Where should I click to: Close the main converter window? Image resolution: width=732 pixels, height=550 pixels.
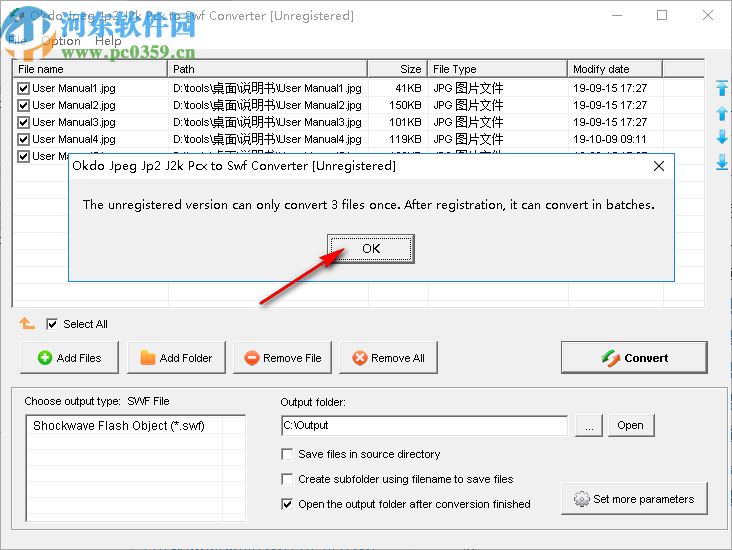pos(708,15)
